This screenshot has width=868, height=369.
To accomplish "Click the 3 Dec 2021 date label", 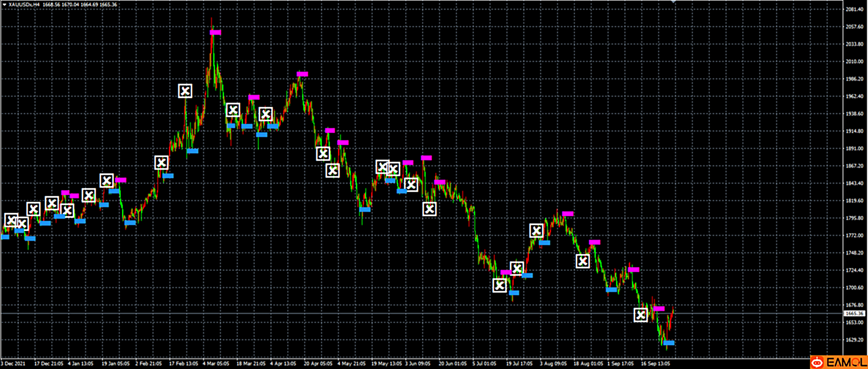I will 13,363.
